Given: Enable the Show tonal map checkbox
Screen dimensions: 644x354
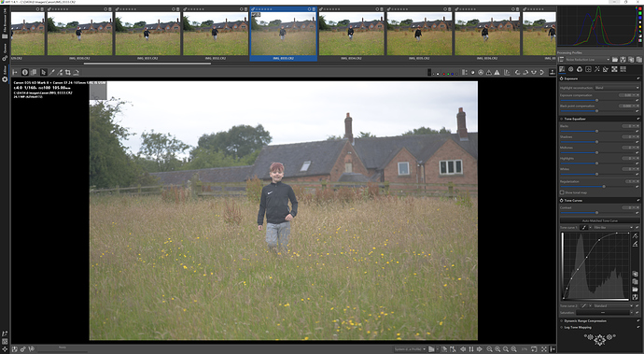Looking at the screenshot, I should tap(562, 192).
